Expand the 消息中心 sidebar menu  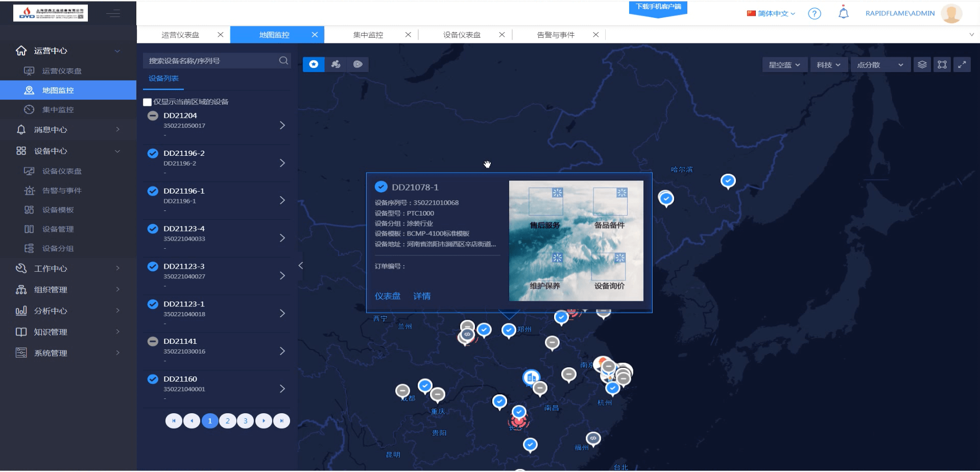(68, 130)
